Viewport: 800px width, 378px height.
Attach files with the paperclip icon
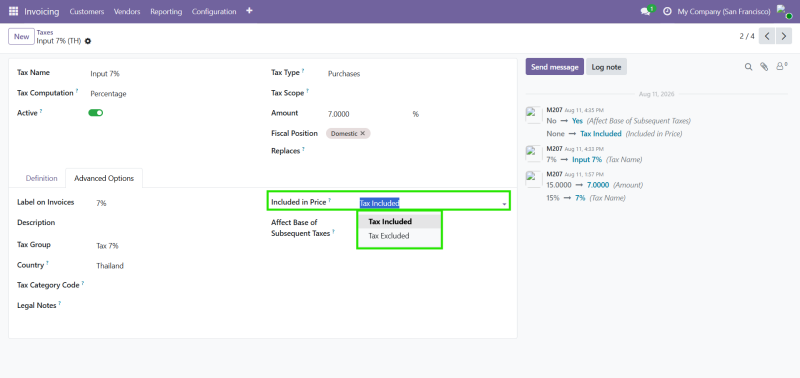click(764, 67)
